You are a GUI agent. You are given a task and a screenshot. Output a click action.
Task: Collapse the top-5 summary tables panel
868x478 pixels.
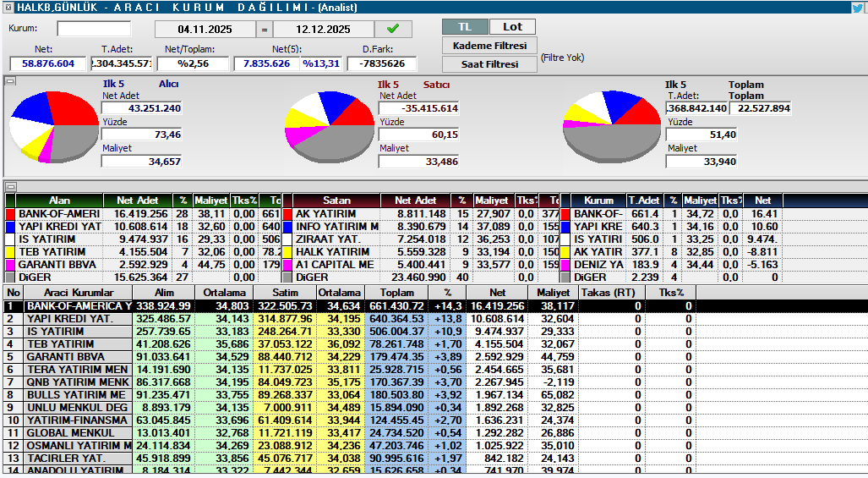pos(10,186)
